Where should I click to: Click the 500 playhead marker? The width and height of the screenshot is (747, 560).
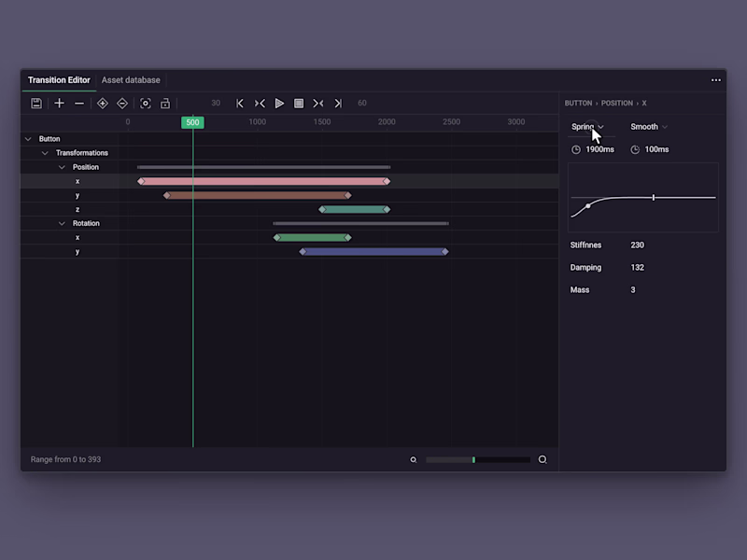tap(192, 122)
